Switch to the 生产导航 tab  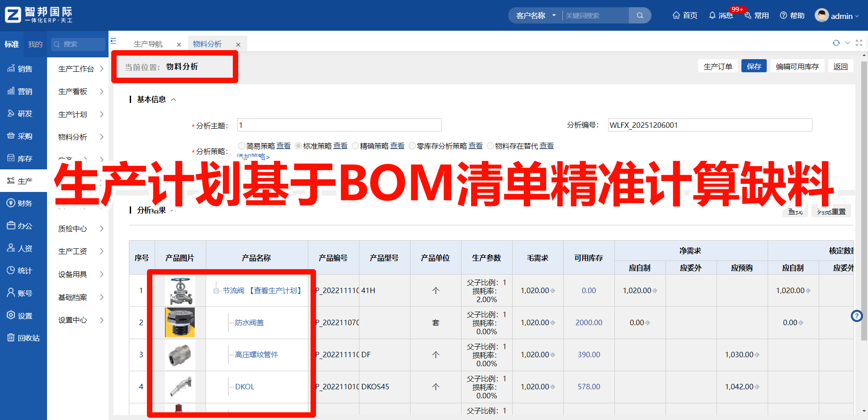pos(148,44)
